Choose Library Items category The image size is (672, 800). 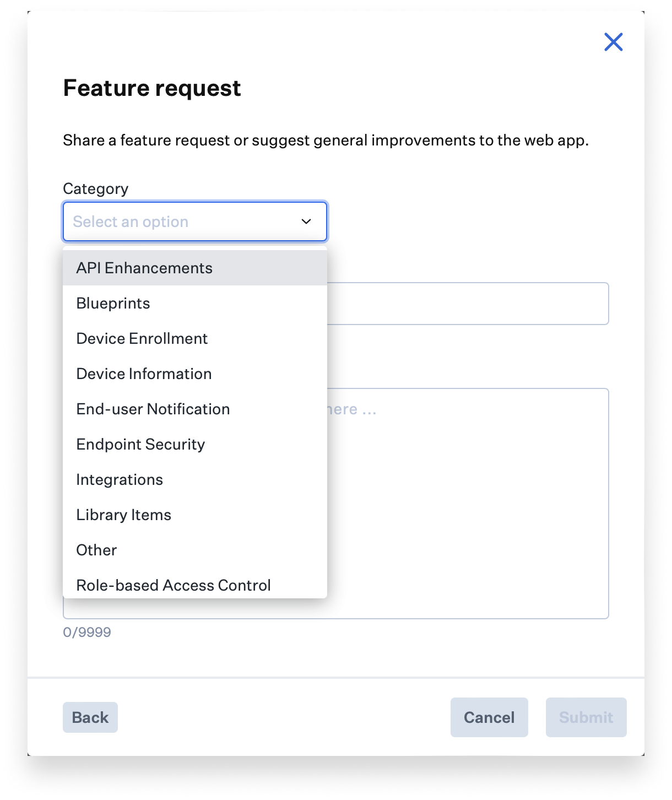tap(123, 515)
